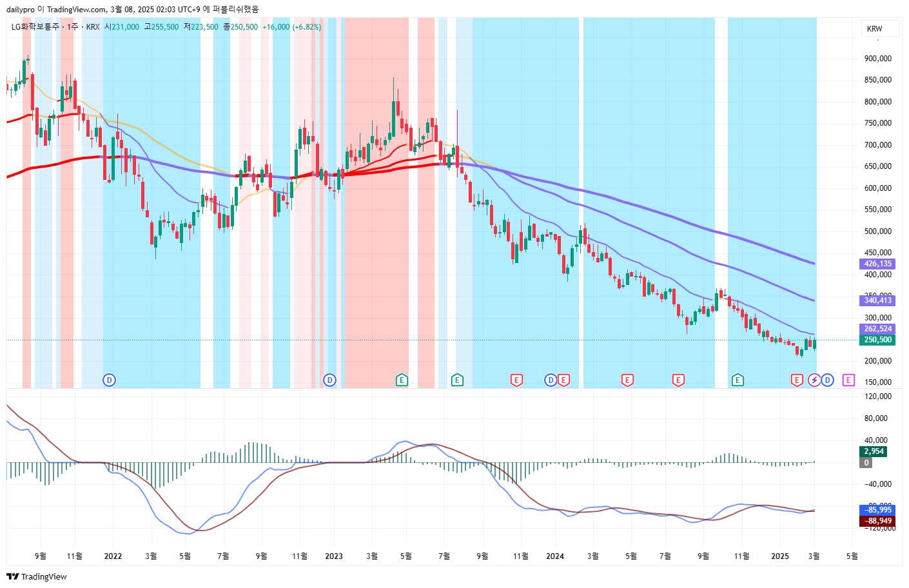Click the +16,000 (+6.82%) change value
Viewport: 909px width, 588px height.
[x=291, y=27]
